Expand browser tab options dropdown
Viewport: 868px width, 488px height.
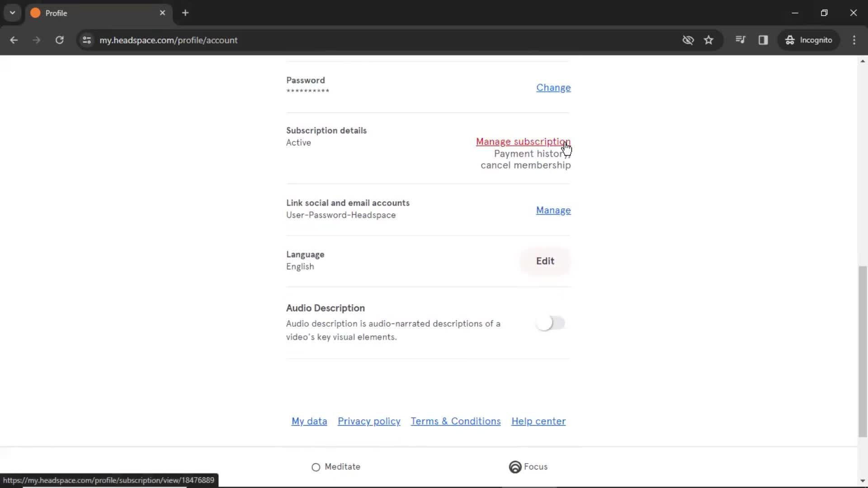click(x=13, y=13)
